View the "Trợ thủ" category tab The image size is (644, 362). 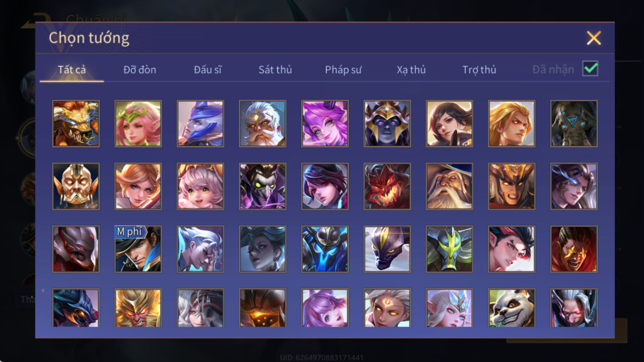[479, 70]
